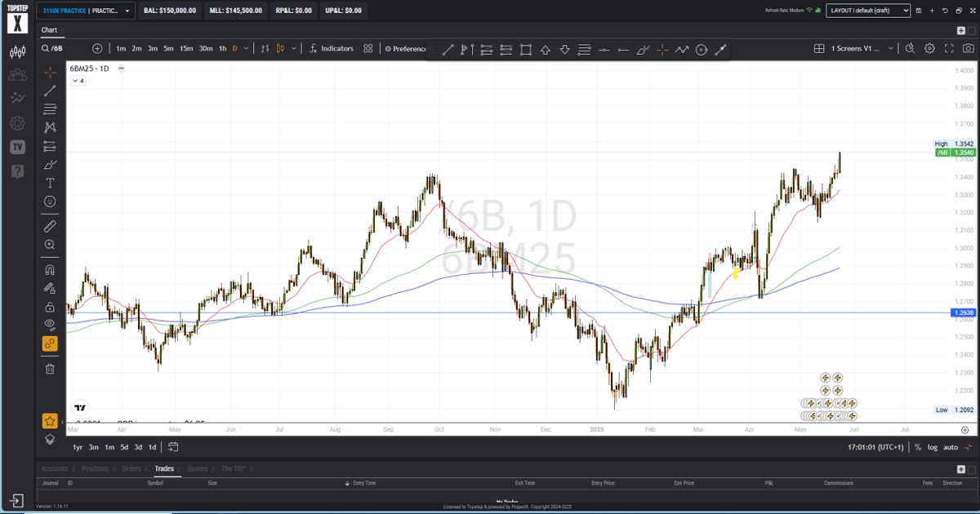Open the chart candlestick module in far-left sidebar
The width and height of the screenshot is (980, 514).
click(17, 53)
